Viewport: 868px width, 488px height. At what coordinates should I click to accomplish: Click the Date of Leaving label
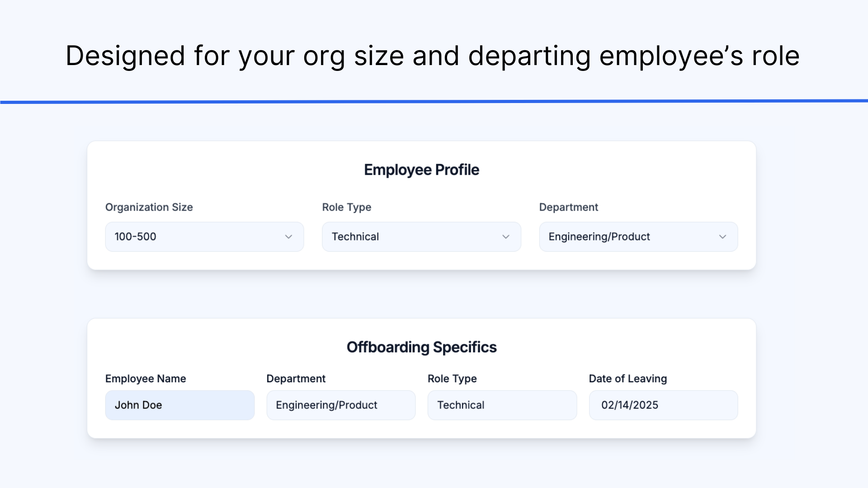pyautogui.click(x=627, y=379)
